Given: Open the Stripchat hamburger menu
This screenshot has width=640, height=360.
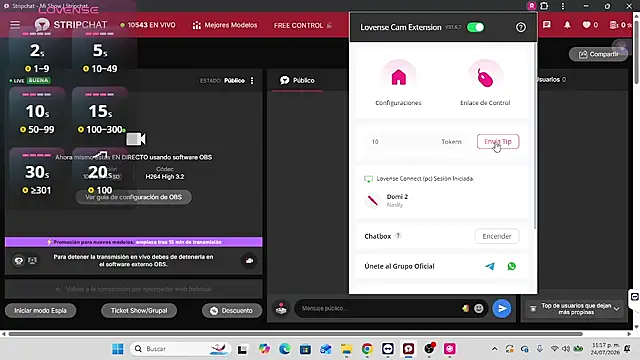Looking at the screenshot, I should click(x=15, y=25).
